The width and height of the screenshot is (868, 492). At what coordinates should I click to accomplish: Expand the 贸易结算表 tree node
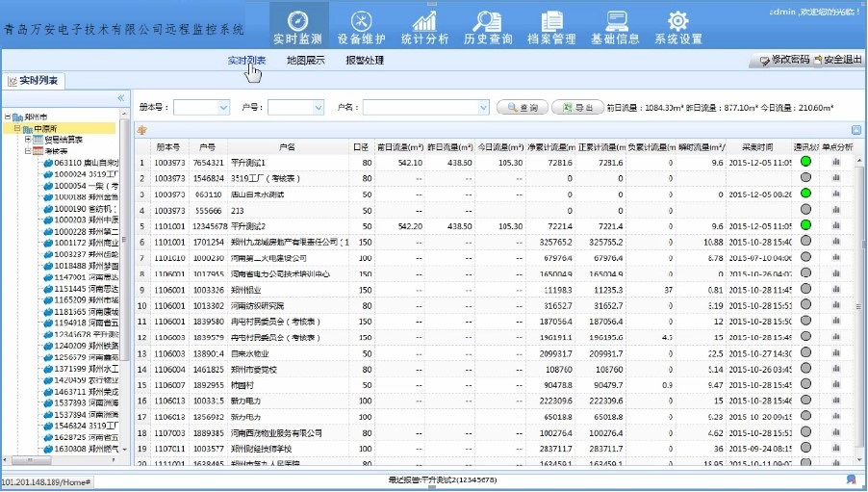tap(28, 140)
